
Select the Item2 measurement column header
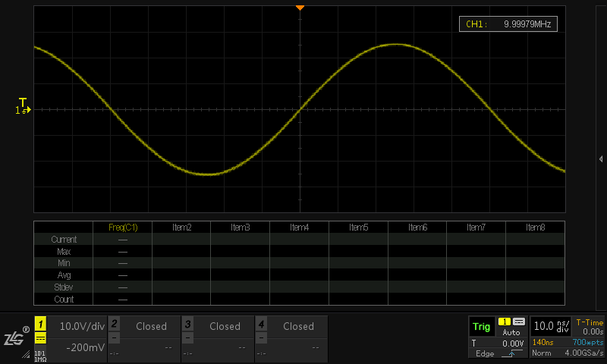(x=181, y=227)
